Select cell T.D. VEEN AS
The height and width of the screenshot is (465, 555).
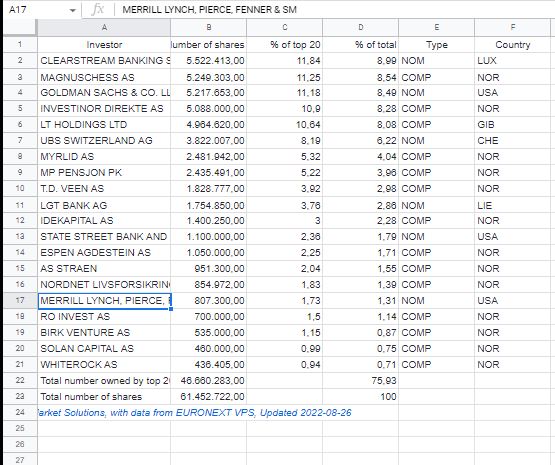tap(104, 189)
